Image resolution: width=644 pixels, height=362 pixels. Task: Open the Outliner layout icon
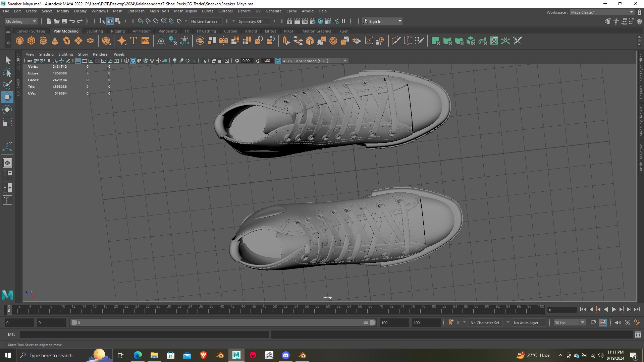pos(7,200)
